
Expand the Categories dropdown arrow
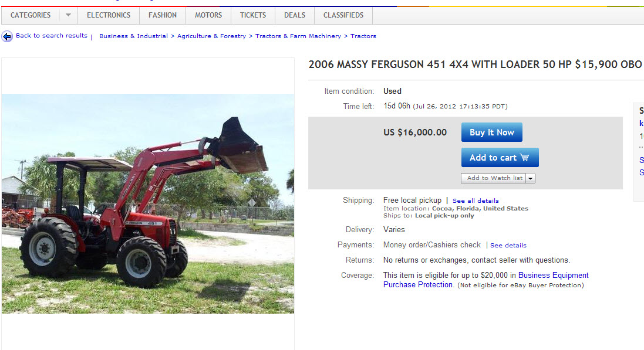68,15
